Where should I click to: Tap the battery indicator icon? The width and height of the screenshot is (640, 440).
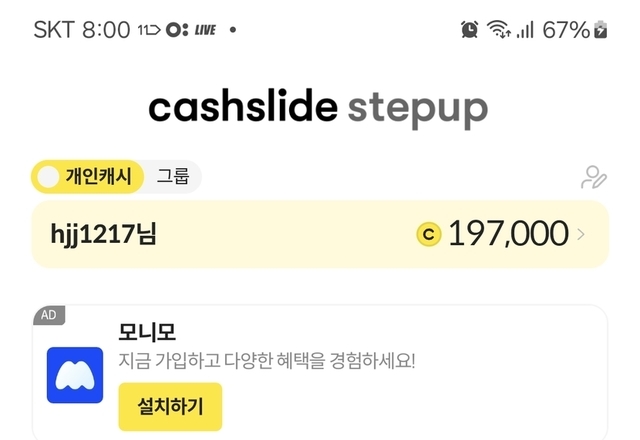600,30
